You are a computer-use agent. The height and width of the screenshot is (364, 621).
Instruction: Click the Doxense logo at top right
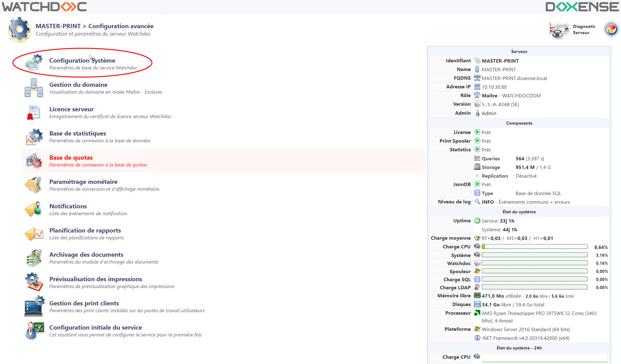pos(582,7)
